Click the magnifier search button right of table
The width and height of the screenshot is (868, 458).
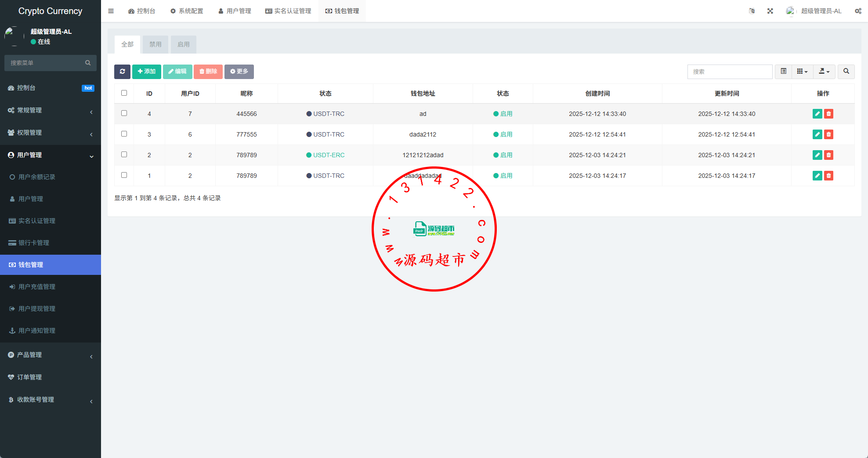846,72
